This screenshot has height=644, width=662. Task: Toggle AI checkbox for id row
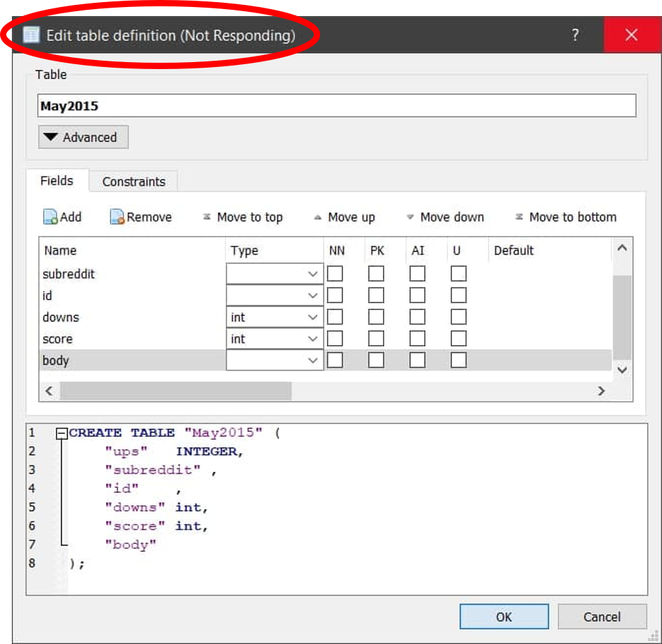click(418, 295)
